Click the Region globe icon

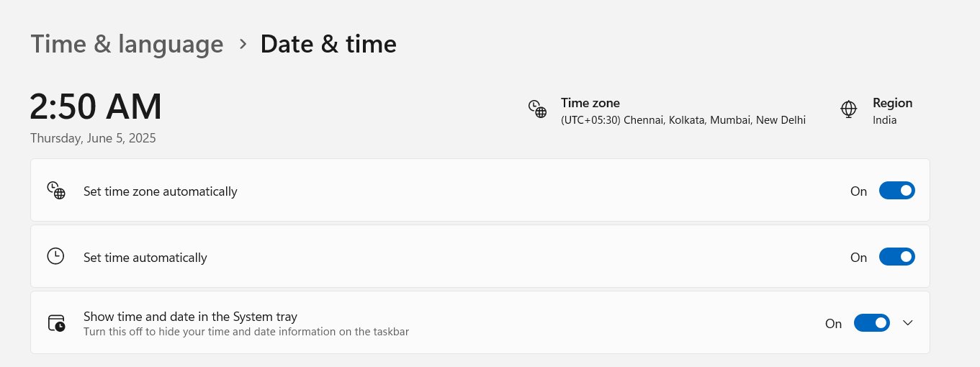click(849, 109)
